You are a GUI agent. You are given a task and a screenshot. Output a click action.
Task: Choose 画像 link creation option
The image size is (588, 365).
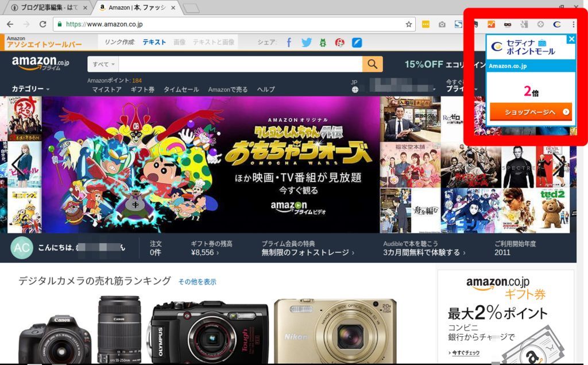tap(179, 42)
